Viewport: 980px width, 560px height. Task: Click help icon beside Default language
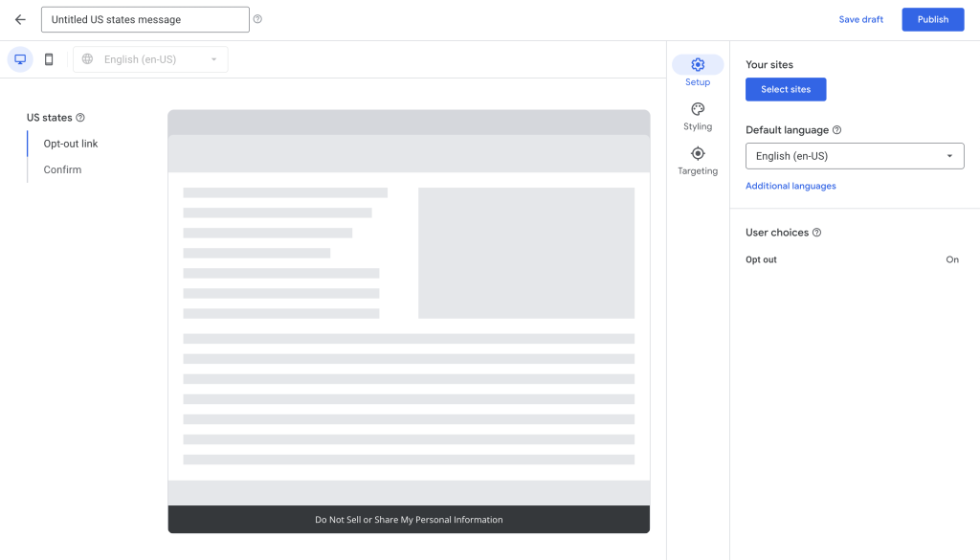[836, 130]
